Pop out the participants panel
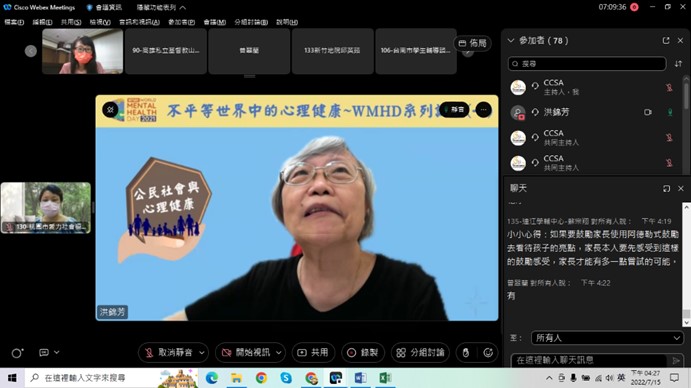This screenshot has height=388, width=691. [665, 41]
